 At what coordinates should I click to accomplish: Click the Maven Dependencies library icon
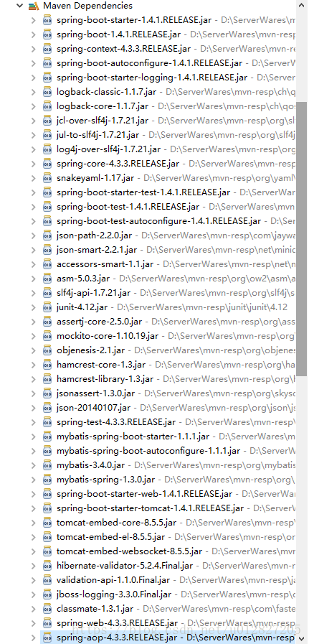34,6
